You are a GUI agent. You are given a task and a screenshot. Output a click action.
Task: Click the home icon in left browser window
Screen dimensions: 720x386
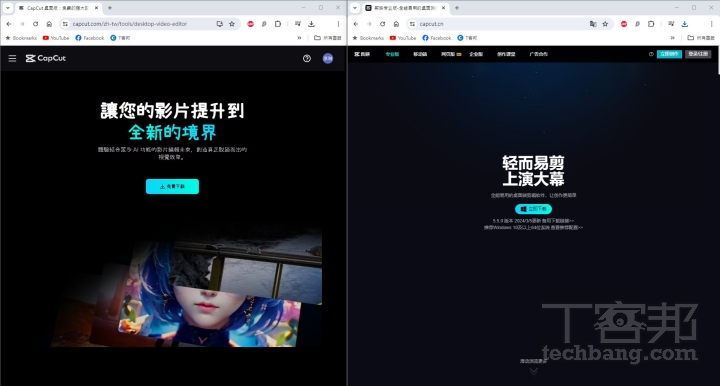tap(49, 24)
